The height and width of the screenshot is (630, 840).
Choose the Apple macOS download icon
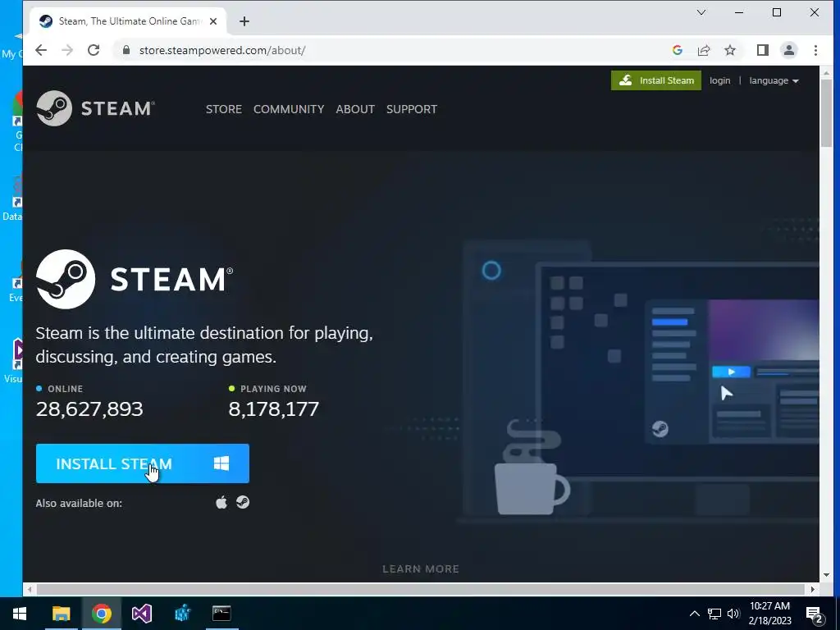[x=221, y=503]
